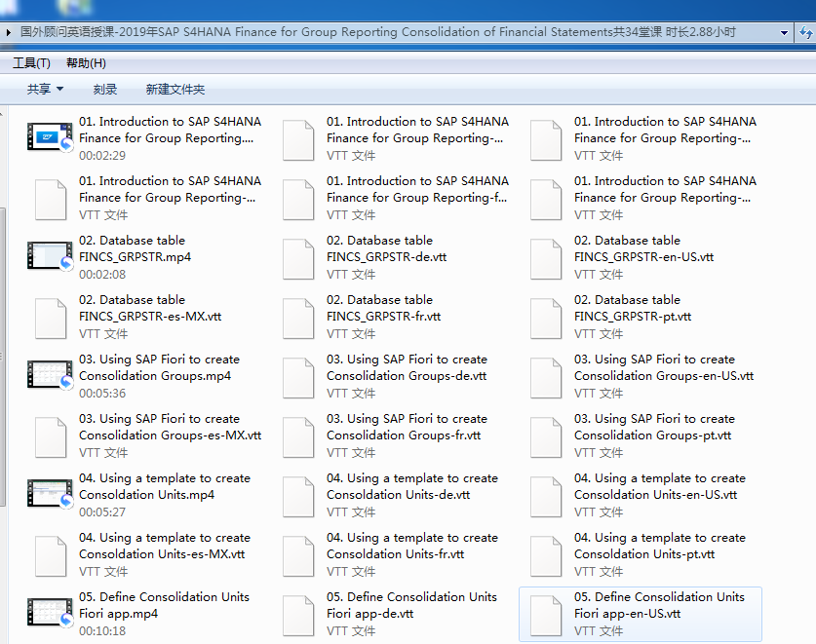
Task: Select file icon of Consoldation Units-pt.vtt
Action: (x=546, y=556)
